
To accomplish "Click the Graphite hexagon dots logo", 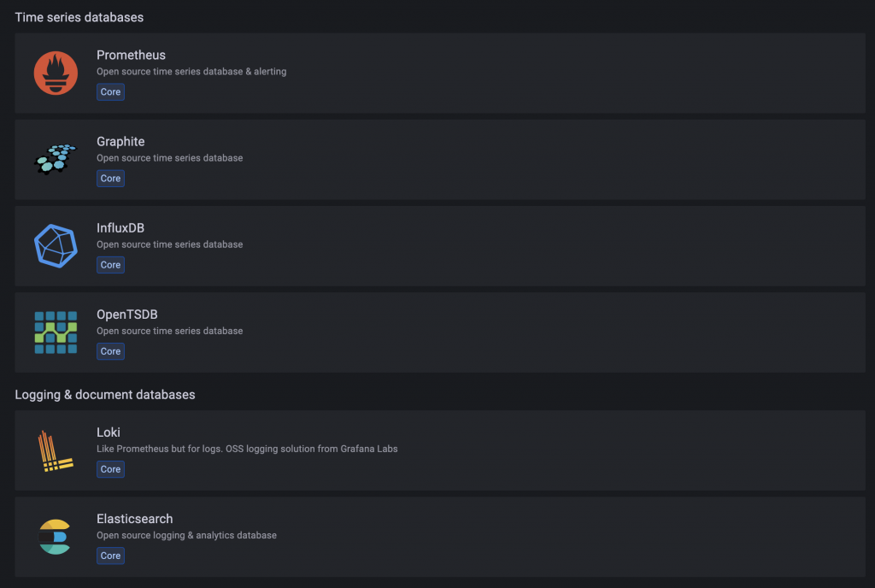I will [x=56, y=159].
